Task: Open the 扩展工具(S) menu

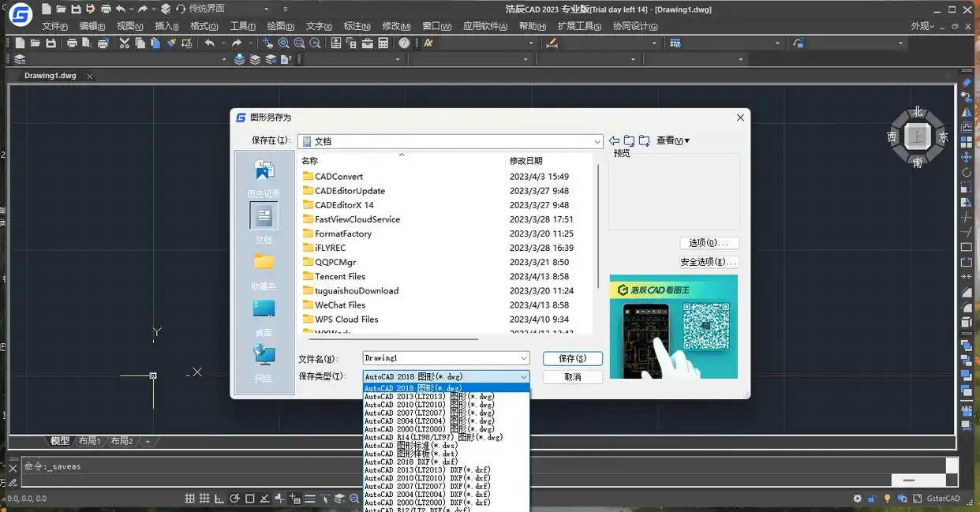Action: click(579, 26)
